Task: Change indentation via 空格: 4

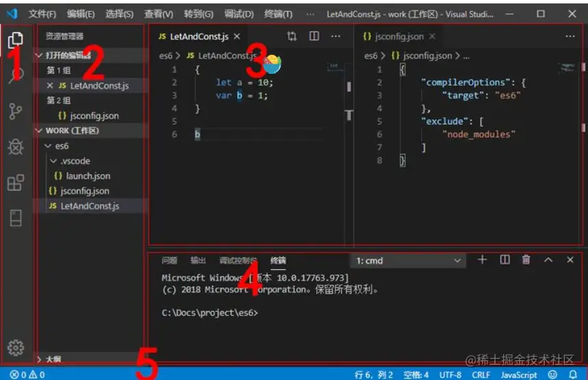Action: [416, 375]
